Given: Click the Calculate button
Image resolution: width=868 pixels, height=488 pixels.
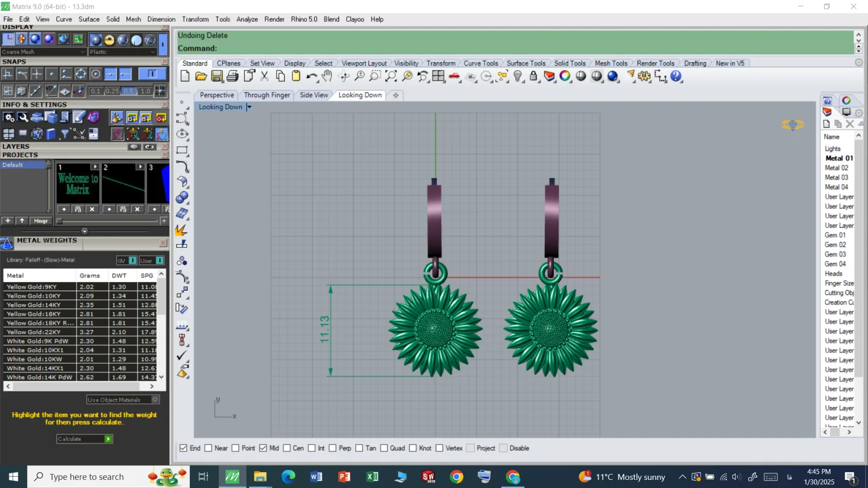Looking at the screenshot, I should click(85, 439).
